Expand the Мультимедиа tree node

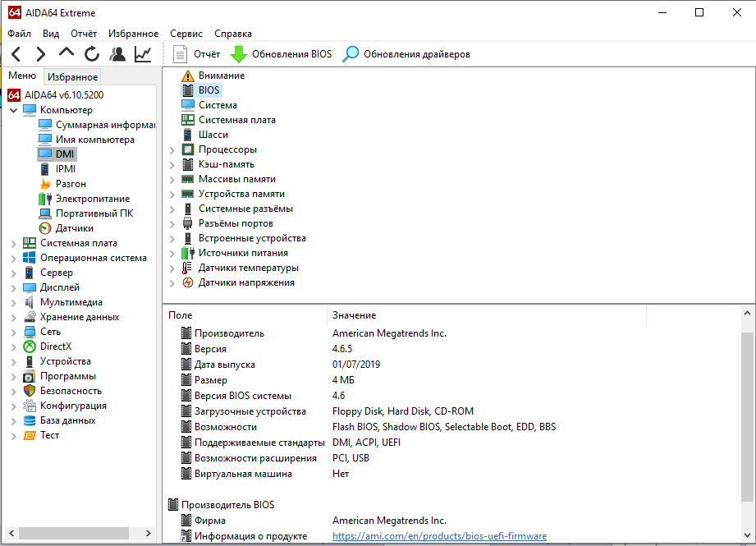click(13, 303)
